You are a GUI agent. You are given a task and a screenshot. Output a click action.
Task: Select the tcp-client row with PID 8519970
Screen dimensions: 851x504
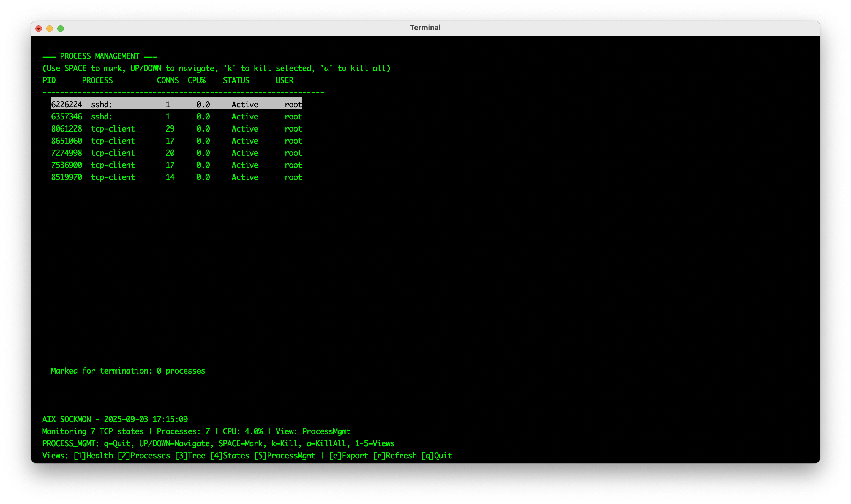click(x=177, y=177)
